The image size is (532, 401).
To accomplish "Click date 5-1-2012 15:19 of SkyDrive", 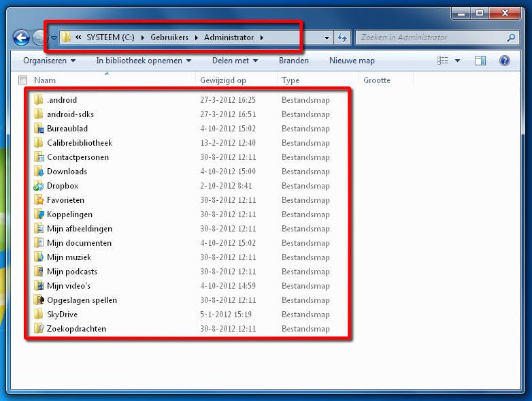I will click(226, 315).
